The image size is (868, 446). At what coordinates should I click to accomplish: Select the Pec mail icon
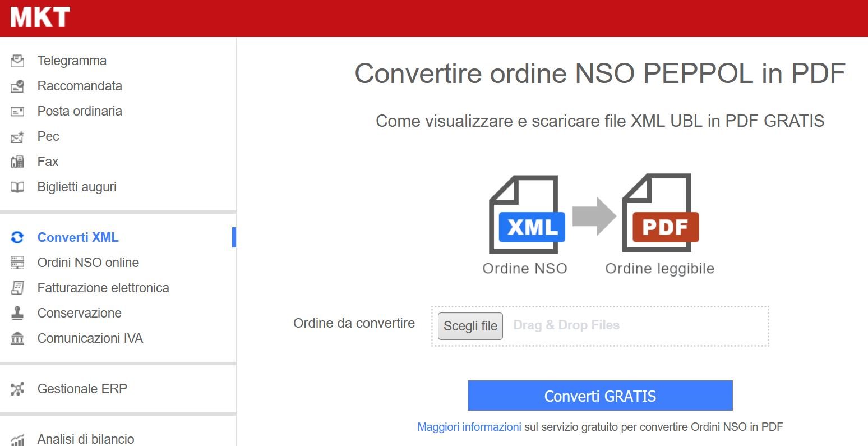tap(17, 136)
